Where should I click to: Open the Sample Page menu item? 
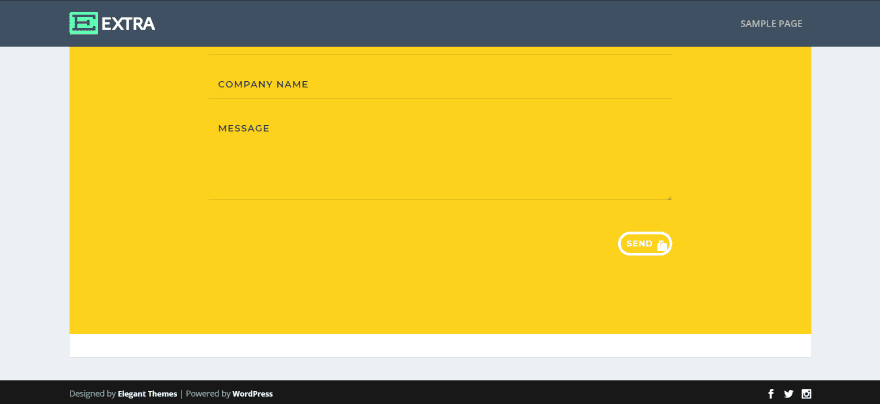(771, 24)
